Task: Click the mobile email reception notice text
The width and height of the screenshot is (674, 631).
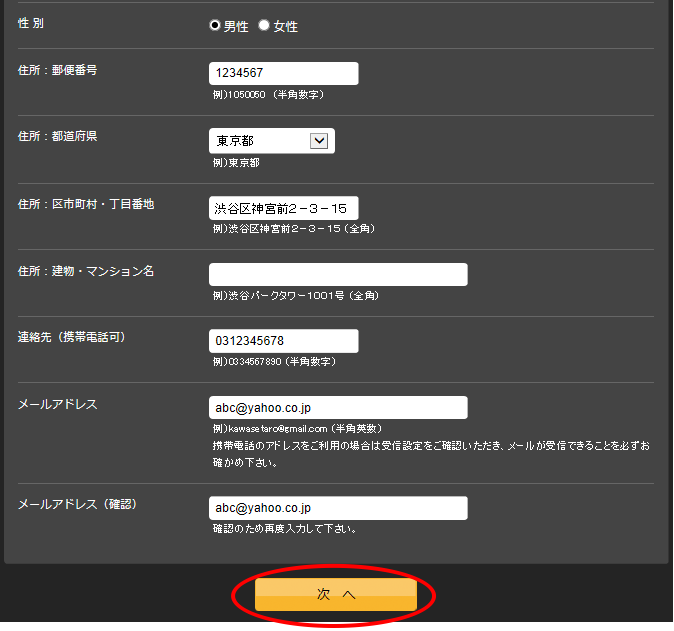Action: pyautogui.click(x=430, y=453)
